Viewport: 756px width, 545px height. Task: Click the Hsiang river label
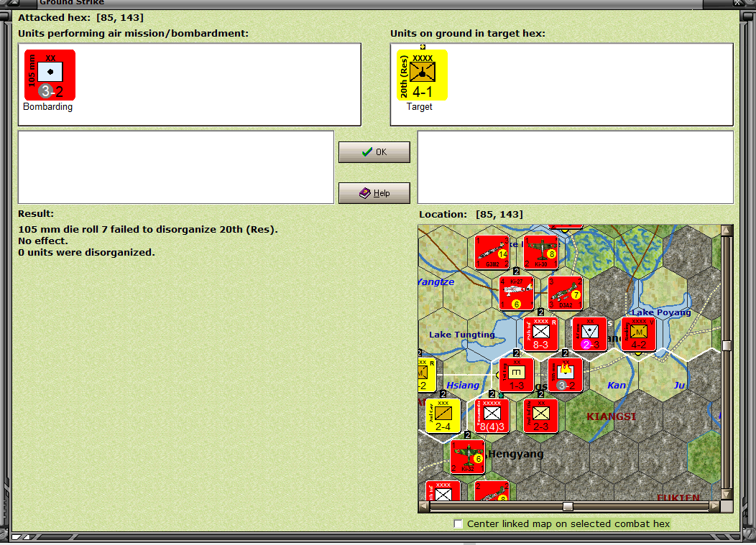(463, 385)
